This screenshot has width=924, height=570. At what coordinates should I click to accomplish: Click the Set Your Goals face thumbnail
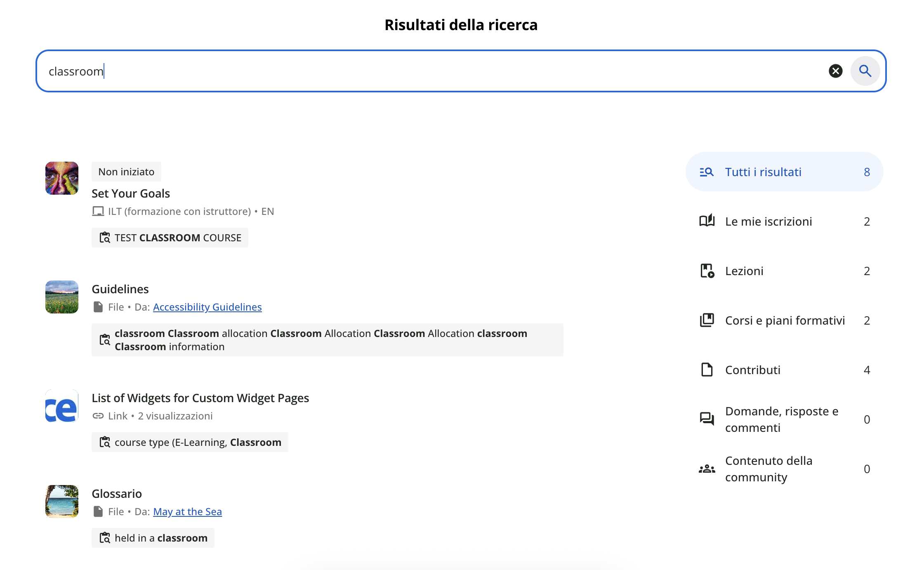[x=62, y=178]
